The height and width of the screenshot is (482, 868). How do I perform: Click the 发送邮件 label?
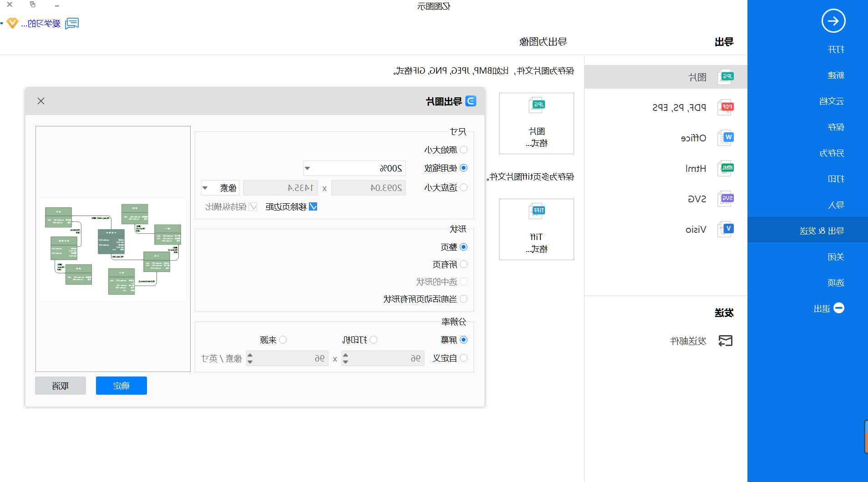(x=688, y=341)
